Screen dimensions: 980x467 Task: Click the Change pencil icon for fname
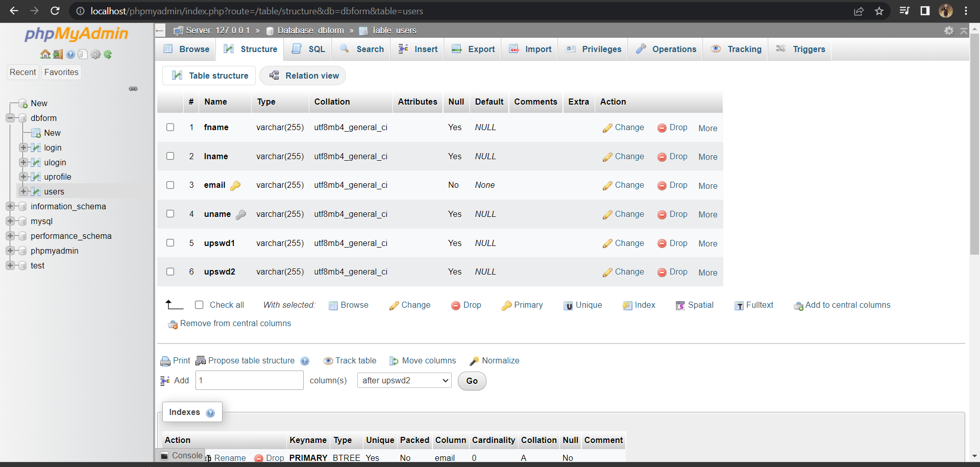(x=608, y=127)
